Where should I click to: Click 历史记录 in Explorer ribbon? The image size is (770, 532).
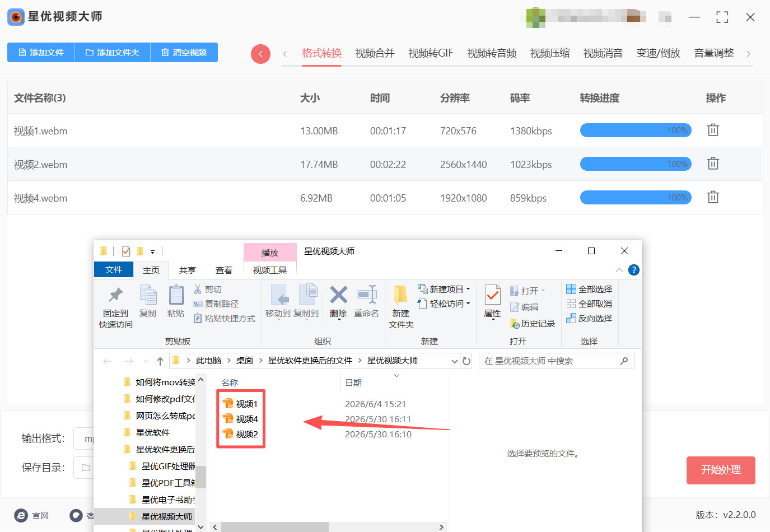(x=533, y=324)
